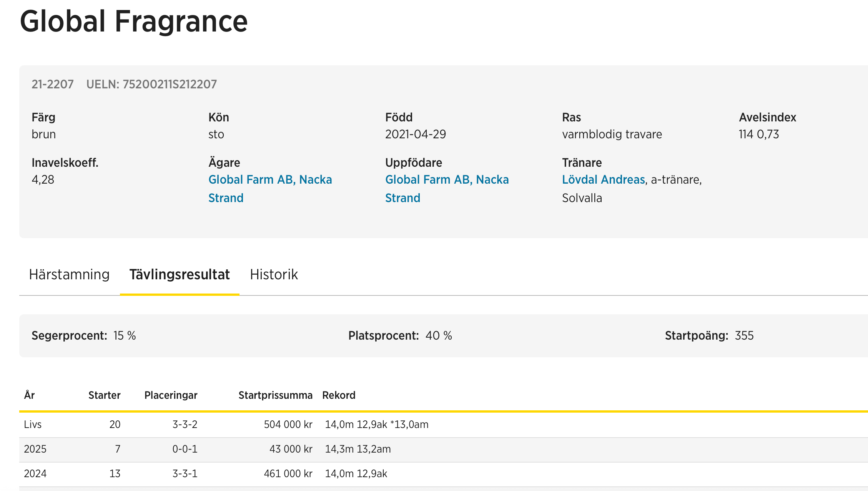Click the breed value varmblodig travare
Screen dimensions: 868x491
(612, 134)
